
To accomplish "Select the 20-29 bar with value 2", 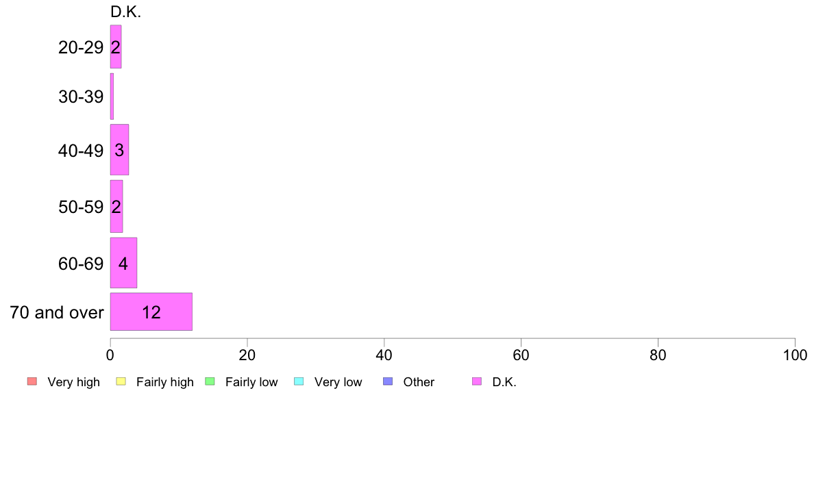I will pos(116,47).
